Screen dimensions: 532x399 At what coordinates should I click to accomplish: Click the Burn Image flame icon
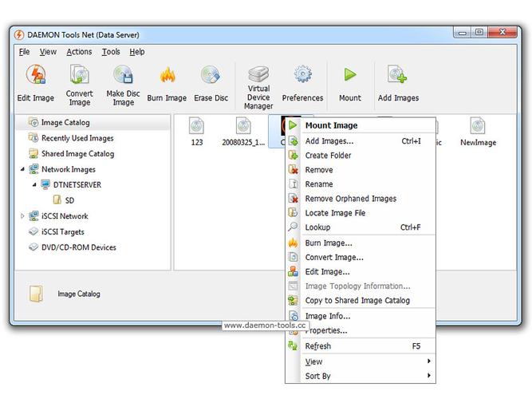(x=167, y=77)
